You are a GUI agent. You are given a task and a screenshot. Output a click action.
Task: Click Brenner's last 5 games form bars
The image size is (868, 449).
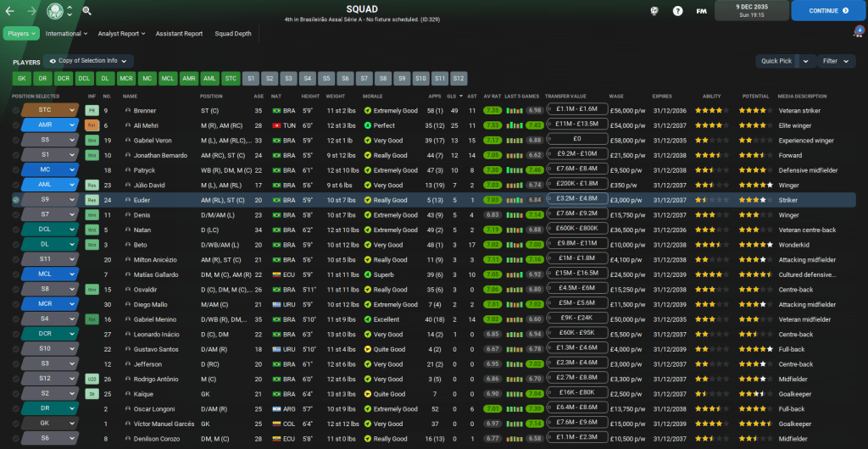click(x=514, y=110)
